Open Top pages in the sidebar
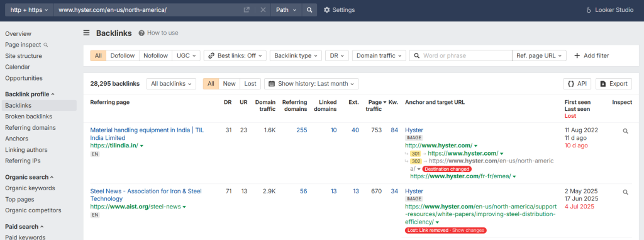 coord(19,199)
